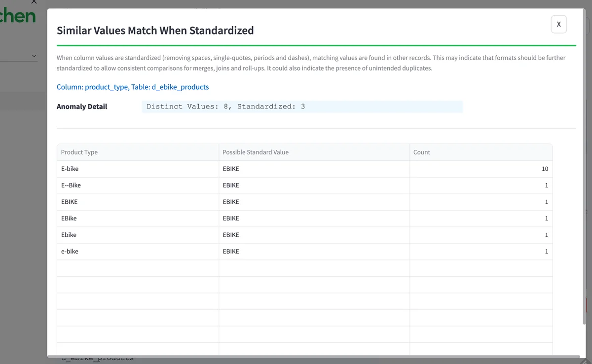Click the Similar Values Match dialog title

click(x=155, y=30)
